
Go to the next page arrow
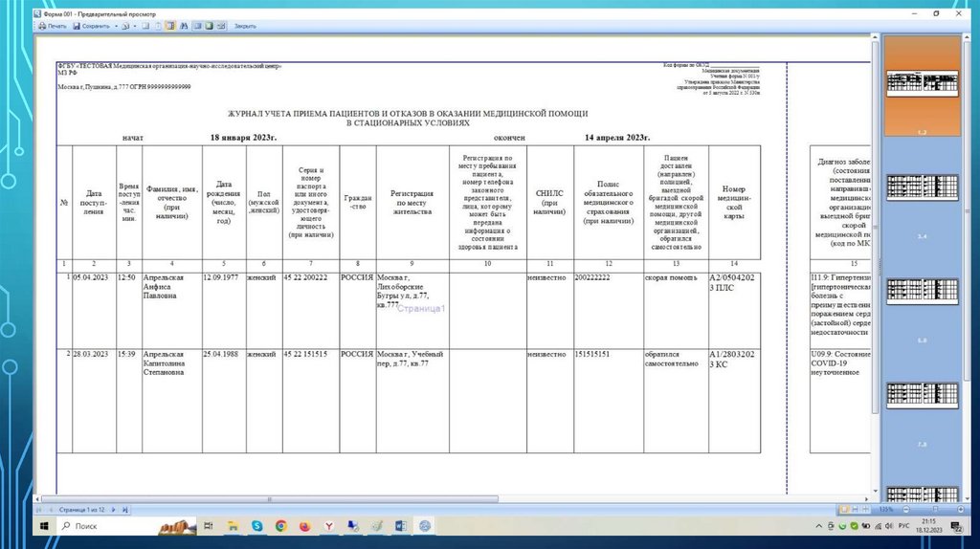click(x=114, y=510)
